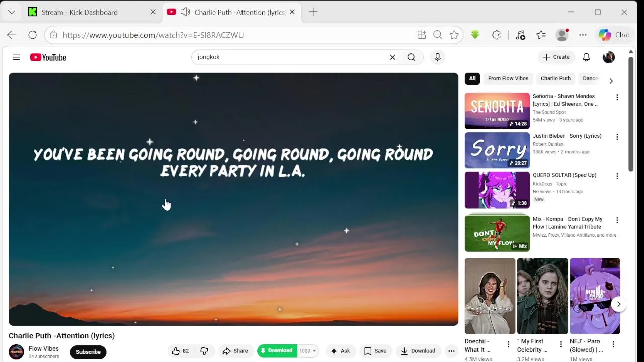Open options for Señorita video
The image size is (644, 362).
pyautogui.click(x=617, y=97)
